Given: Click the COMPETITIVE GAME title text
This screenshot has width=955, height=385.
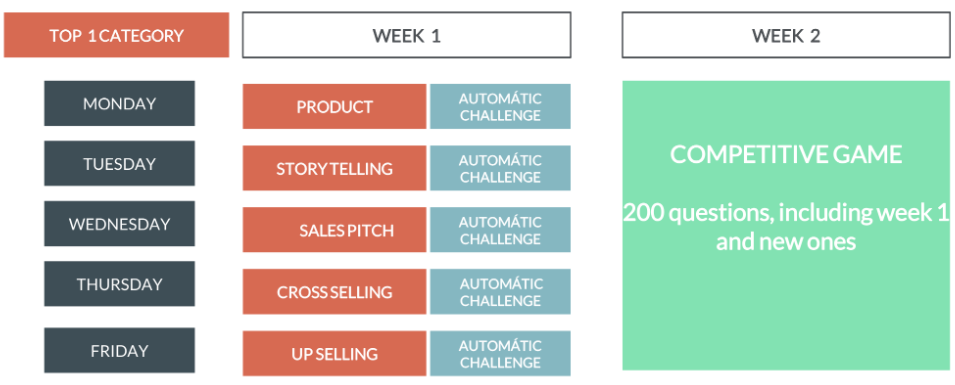Looking at the screenshot, I should point(786,154).
